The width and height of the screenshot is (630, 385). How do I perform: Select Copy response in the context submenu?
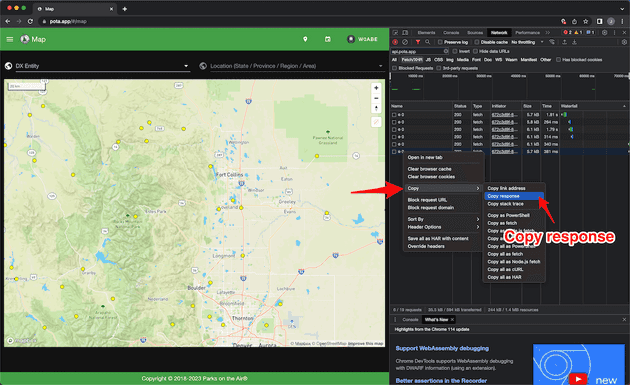514,196
